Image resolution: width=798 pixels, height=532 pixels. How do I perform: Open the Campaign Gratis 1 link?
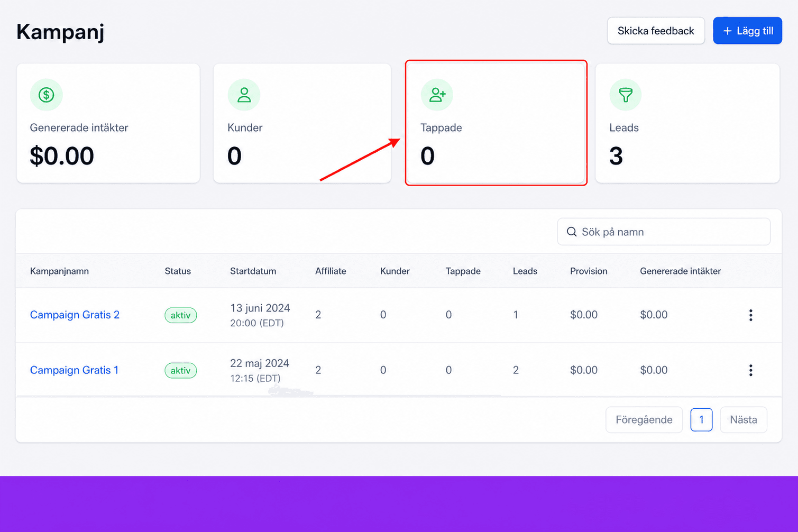point(74,370)
